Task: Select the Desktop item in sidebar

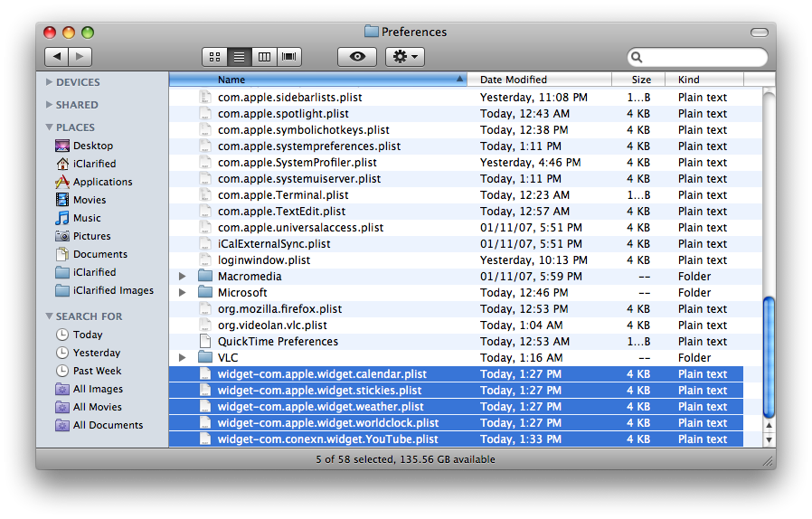Action: click(92, 146)
